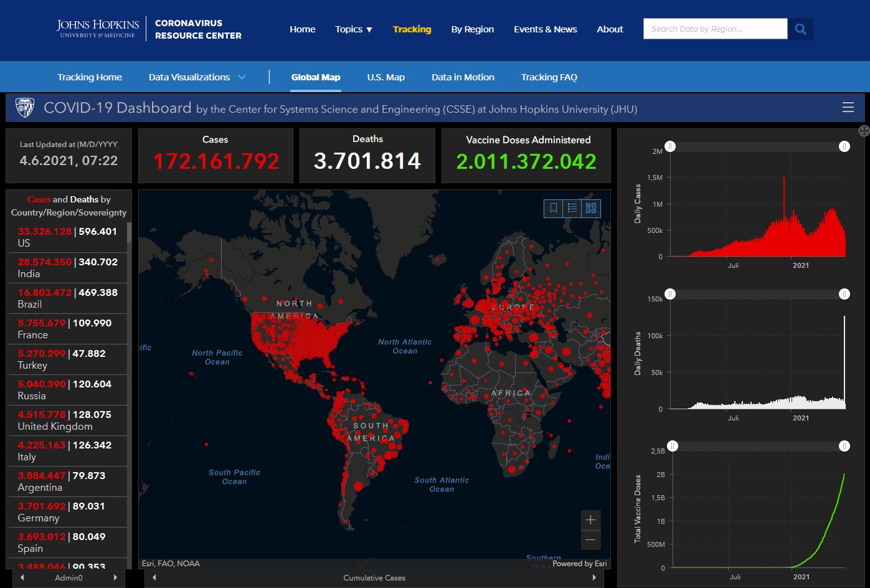Open the About page

pyautogui.click(x=610, y=29)
